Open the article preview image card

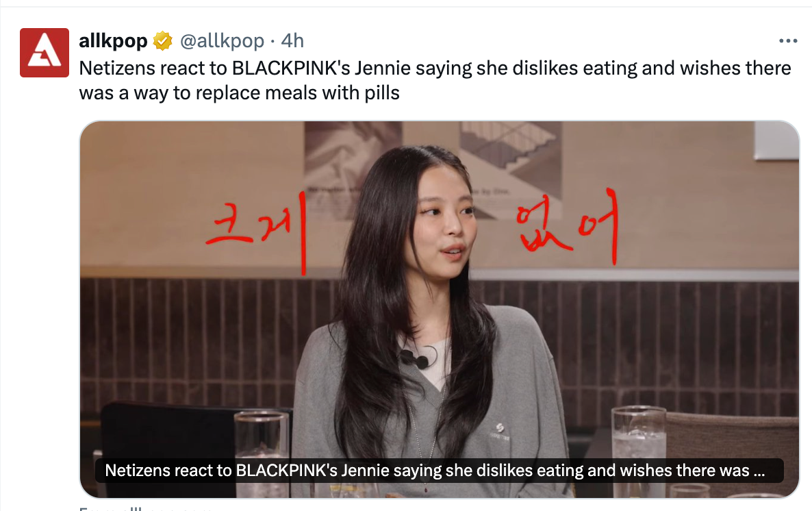click(x=440, y=310)
